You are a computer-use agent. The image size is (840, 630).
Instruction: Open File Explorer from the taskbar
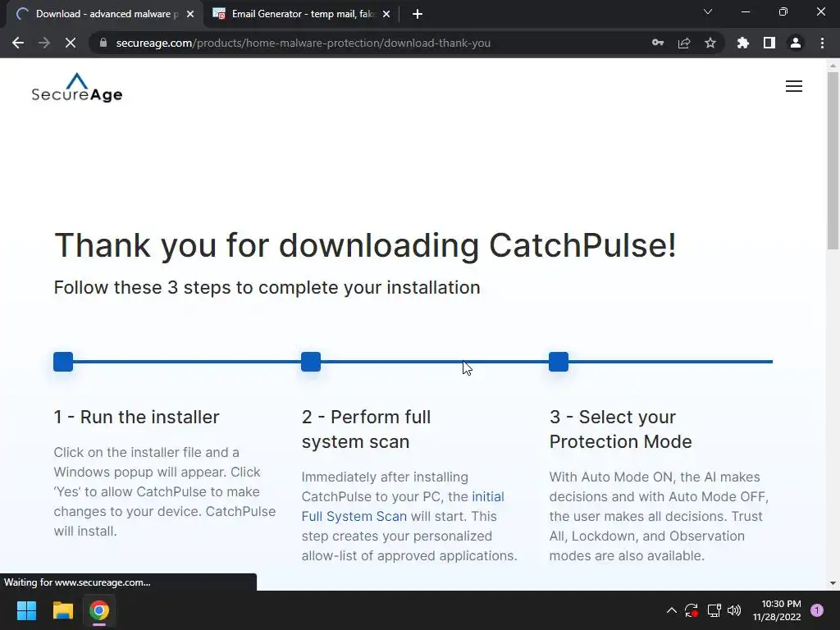(x=62, y=610)
